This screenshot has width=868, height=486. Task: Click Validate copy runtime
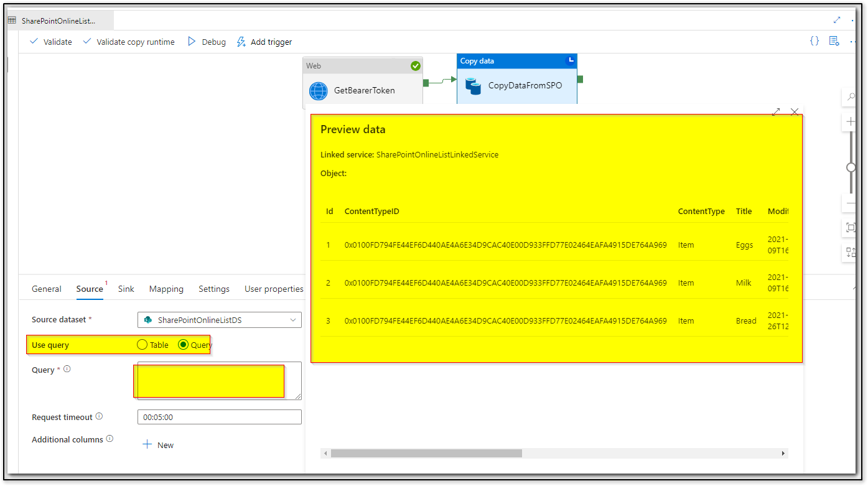(129, 42)
